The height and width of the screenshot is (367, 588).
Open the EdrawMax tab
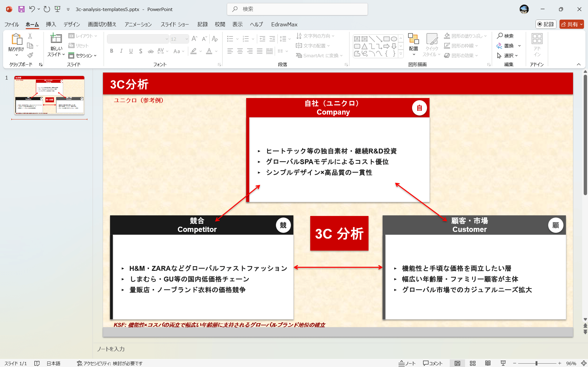click(x=284, y=24)
